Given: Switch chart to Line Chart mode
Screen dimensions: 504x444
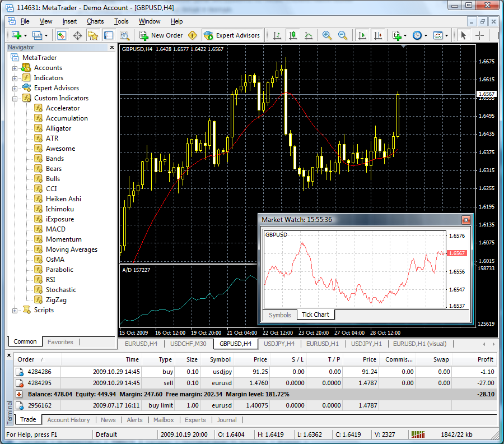Looking at the screenshot, I should tap(309, 35).
